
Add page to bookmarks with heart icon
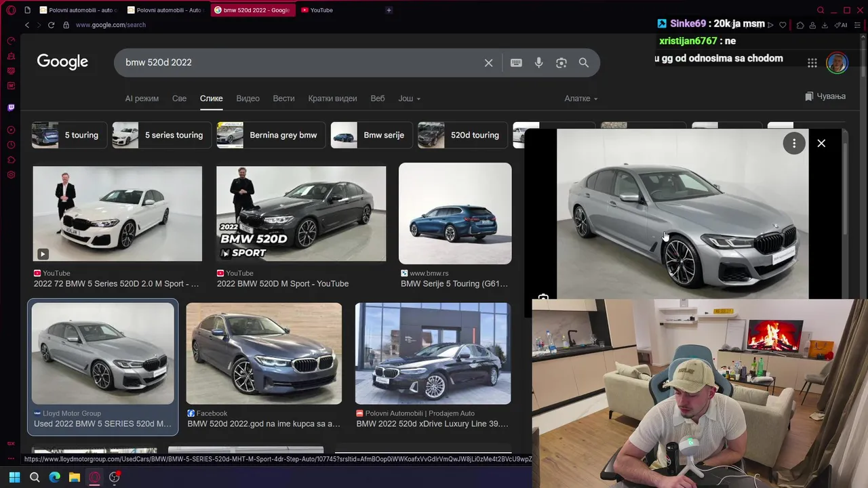783,25
